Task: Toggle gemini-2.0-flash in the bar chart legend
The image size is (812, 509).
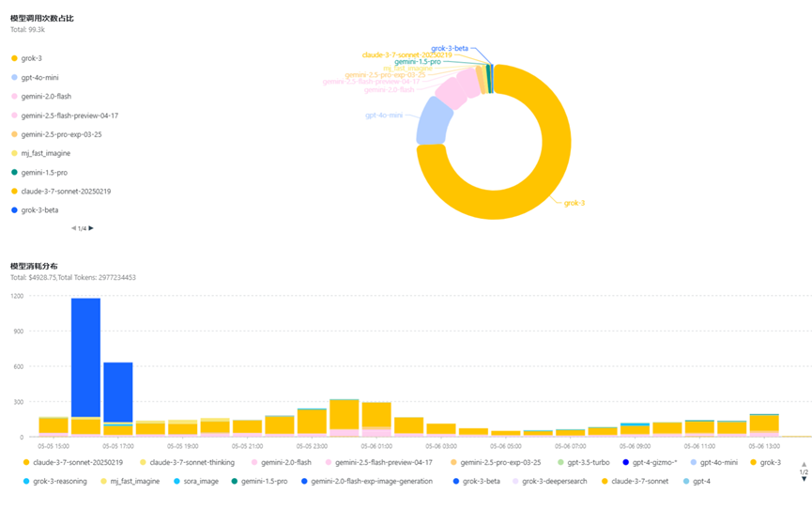Action: click(282, 462)
